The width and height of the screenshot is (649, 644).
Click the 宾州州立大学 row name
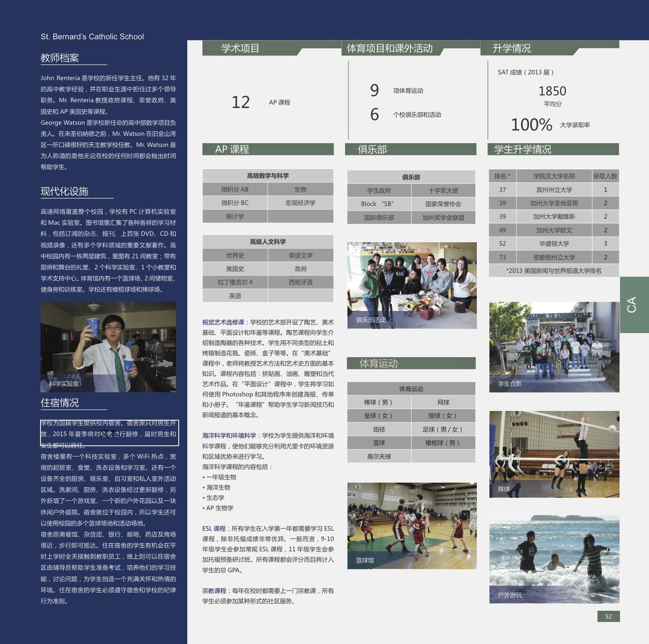554,190
